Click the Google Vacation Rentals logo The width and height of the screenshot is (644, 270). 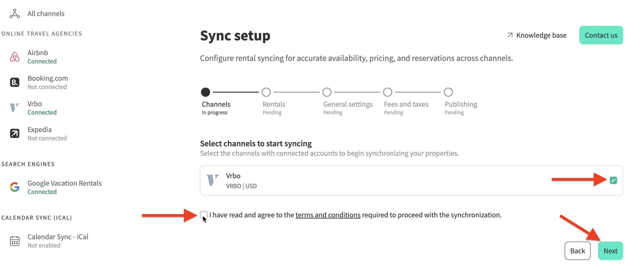point(14,187)
